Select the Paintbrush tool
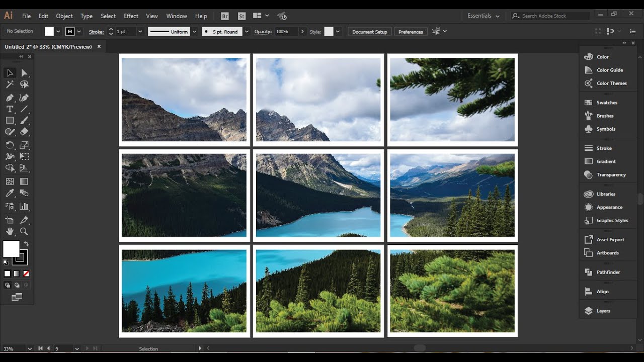644x362 pixels. click(24, 121)
